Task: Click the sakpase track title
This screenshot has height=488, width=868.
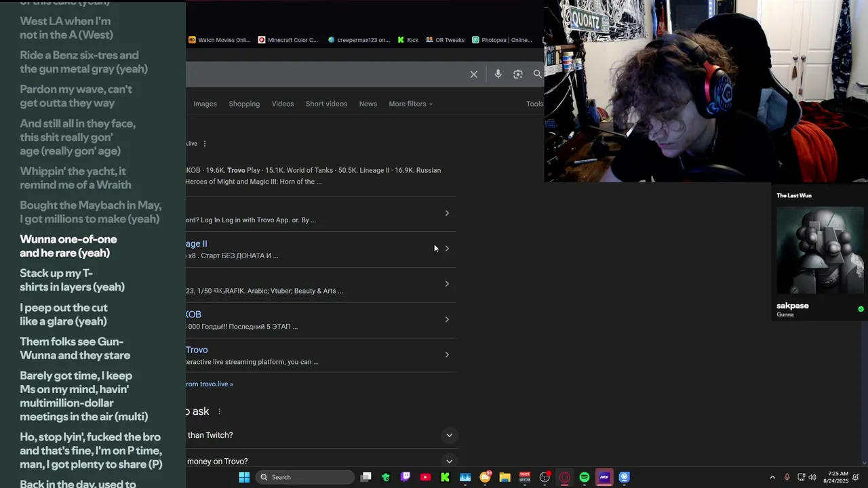Action: (793, 306)
